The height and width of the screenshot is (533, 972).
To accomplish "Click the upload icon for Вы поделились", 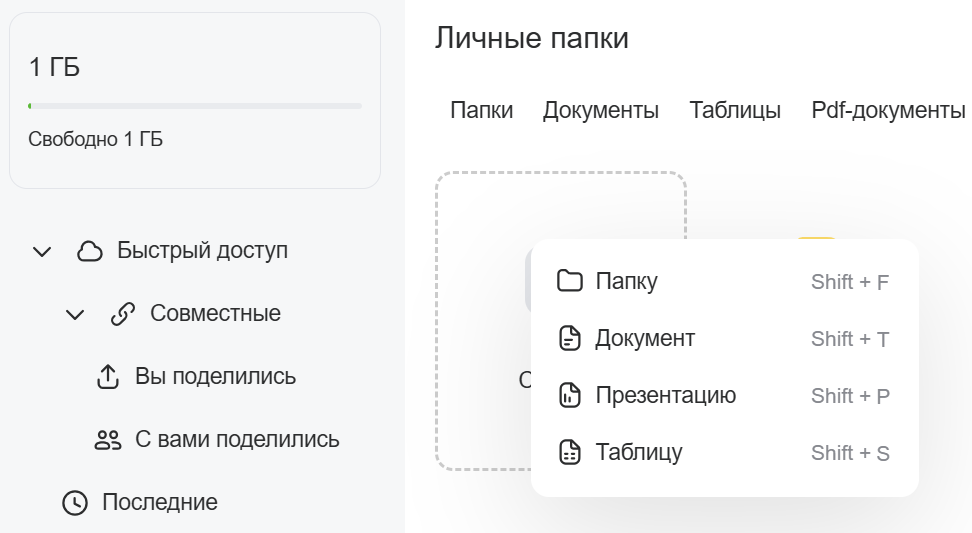I will tap(107, 377).
